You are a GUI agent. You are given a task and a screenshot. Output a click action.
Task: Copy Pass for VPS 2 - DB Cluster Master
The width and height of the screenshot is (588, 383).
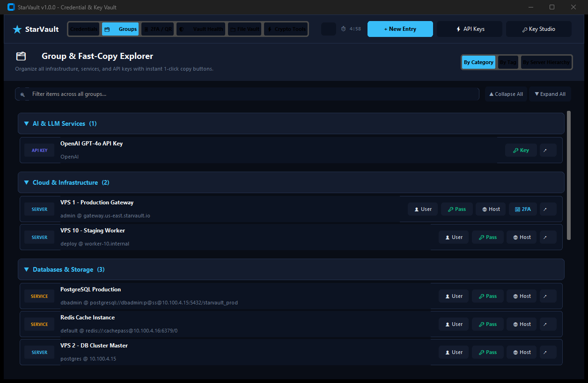click(487, 352)
